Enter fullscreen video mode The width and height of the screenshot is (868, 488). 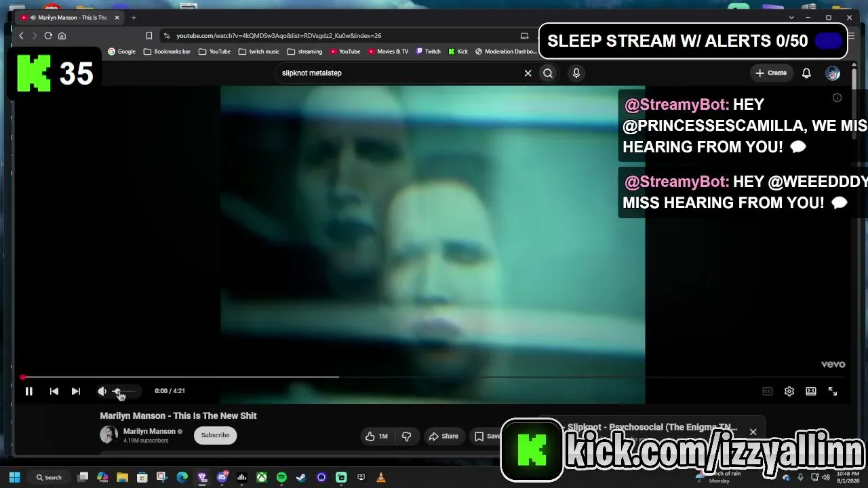[x=833, y=391]
